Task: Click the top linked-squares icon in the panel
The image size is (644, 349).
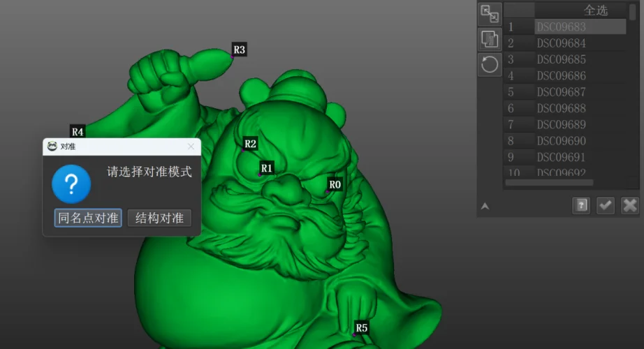Action: pyautogui.click(x=490, y=14)
